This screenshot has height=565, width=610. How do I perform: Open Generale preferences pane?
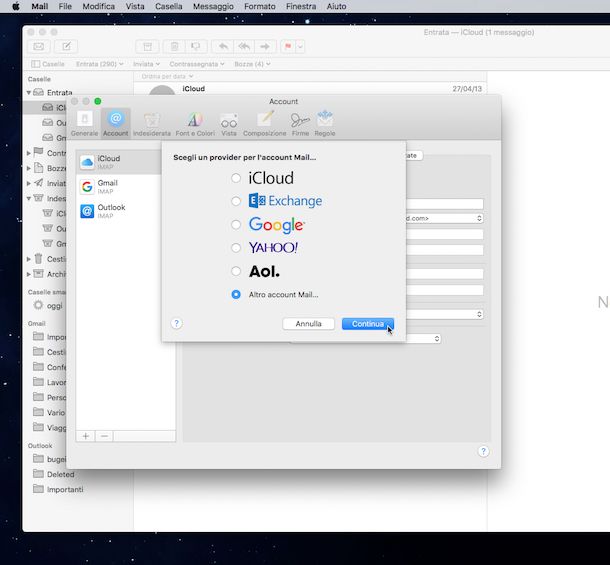pos(84,124)
